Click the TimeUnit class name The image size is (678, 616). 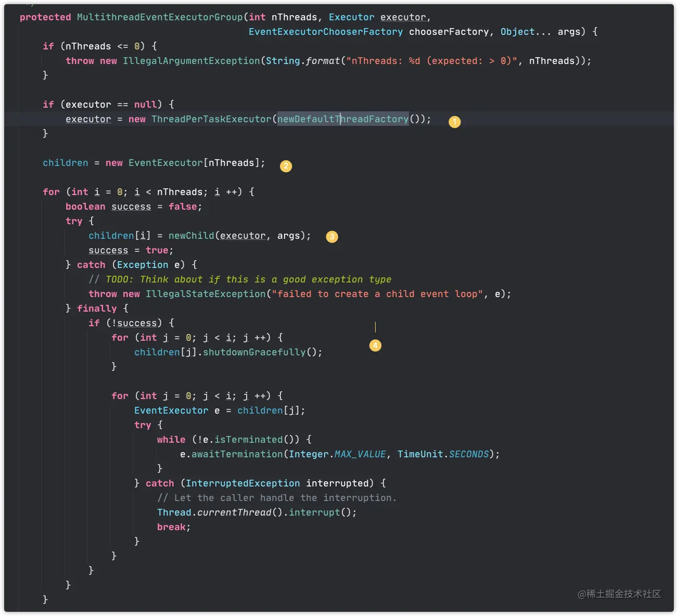click(420, 454)
